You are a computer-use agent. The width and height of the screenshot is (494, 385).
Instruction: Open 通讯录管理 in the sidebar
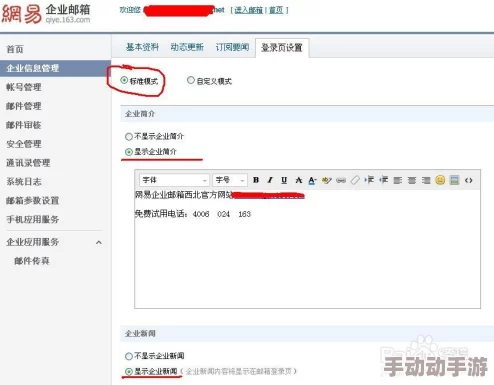point(28,163)
